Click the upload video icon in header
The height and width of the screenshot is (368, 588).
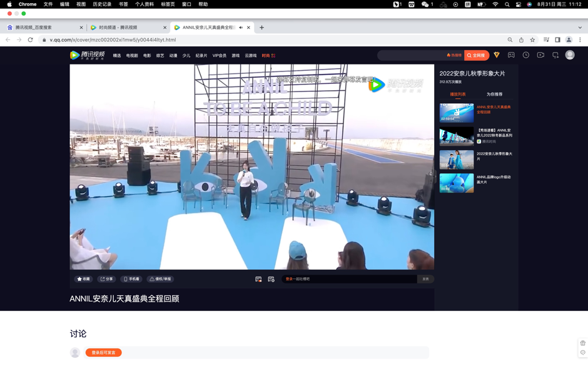tap(540, 55)
